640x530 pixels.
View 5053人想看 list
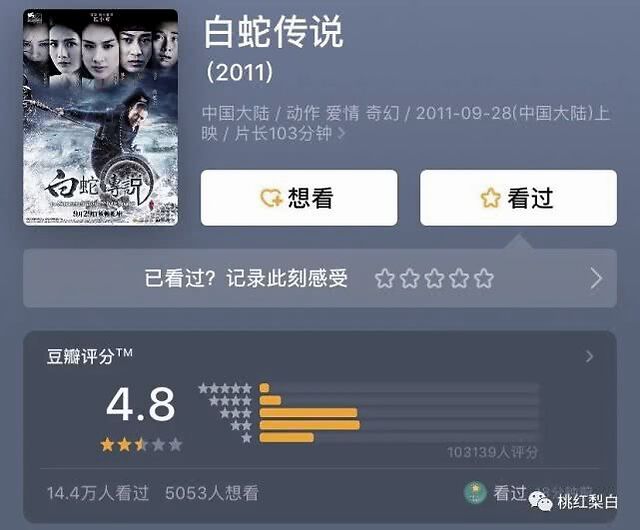[212, 493]
